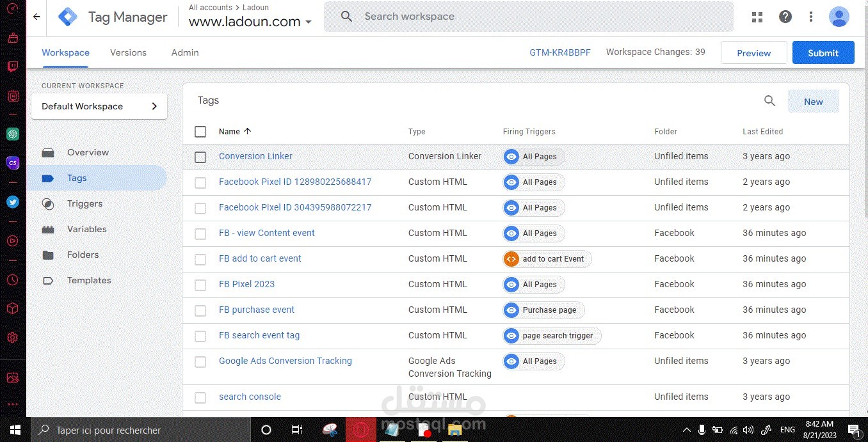The height and width of the screenshot is (442, 868).
Task: Sort tags by the Name column
Action: (x=235, y=132)
